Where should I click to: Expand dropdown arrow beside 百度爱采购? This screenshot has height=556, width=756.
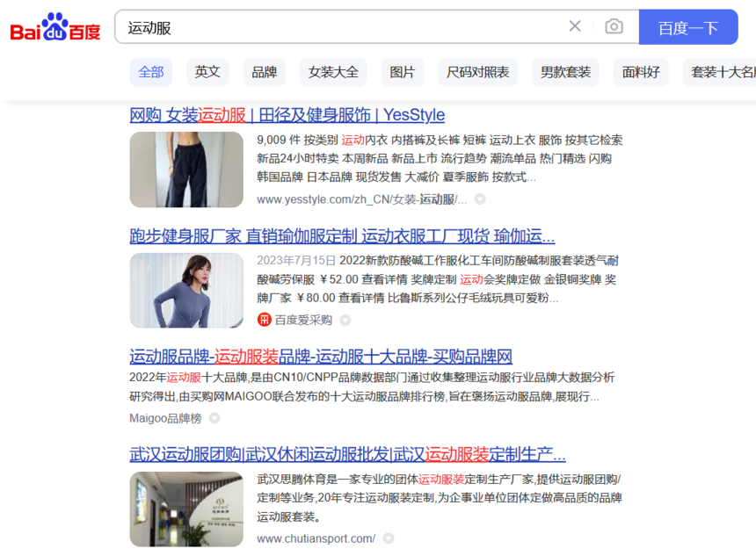(345, 320)
